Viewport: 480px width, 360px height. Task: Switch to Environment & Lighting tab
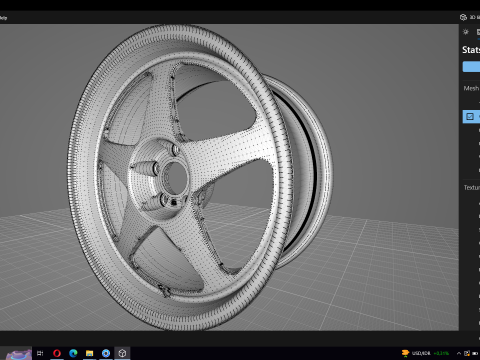point(466,32)
